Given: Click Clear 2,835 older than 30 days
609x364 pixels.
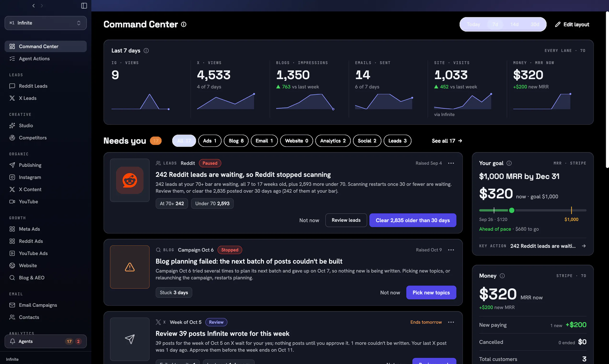Looking at the screenshot, I should 413,220.
